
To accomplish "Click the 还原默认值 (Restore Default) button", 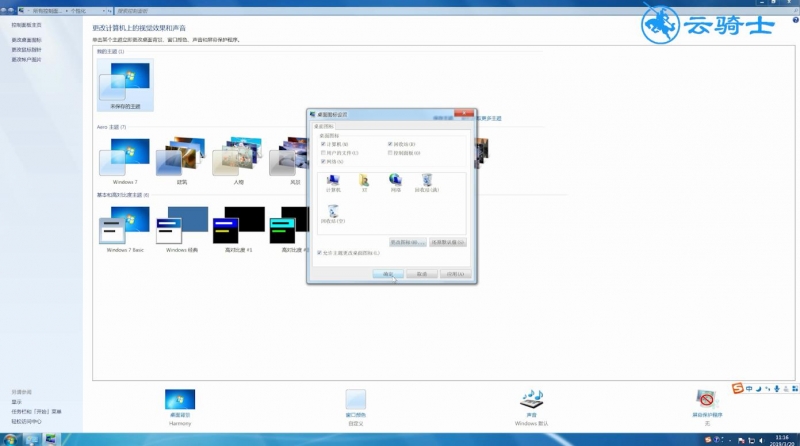I will (448, 242).
